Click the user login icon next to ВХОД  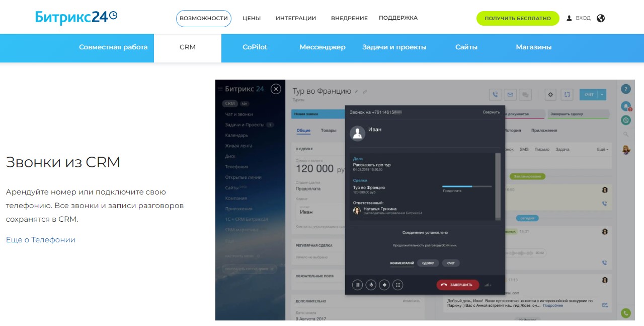(569, 18)
